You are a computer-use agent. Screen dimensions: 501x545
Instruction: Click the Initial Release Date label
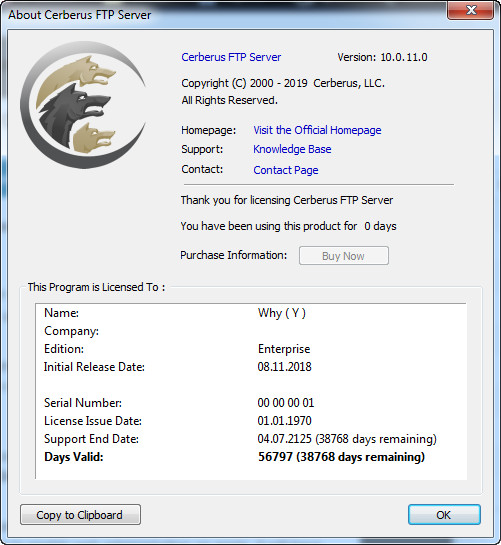[x=94, y=367]
